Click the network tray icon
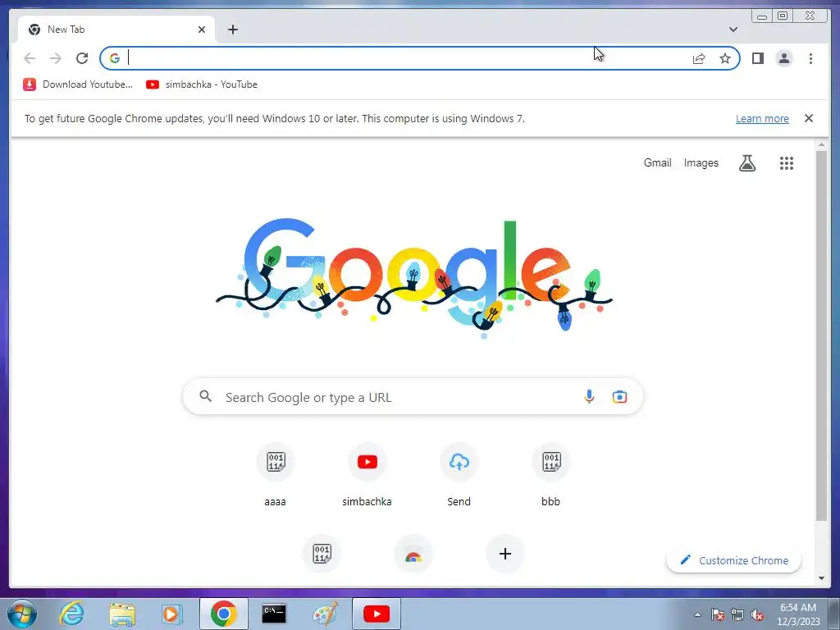 [x=737, y=614]
